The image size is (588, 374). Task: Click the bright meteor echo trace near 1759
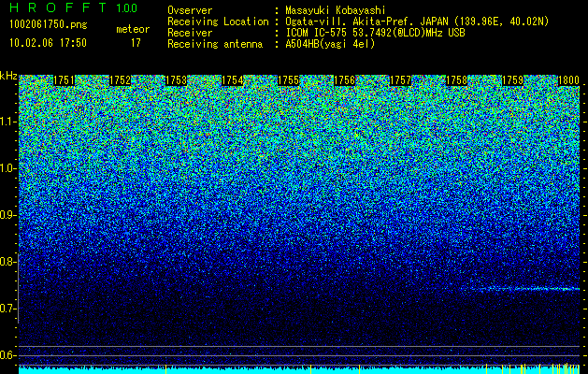525,289
